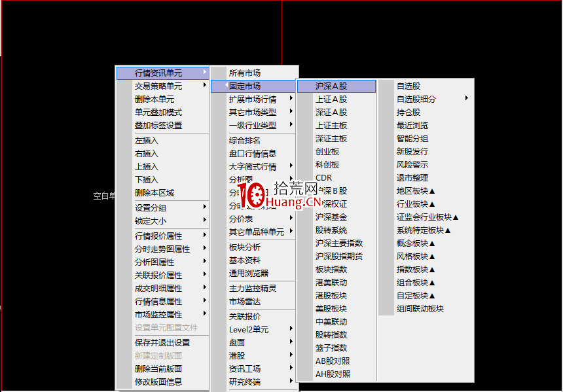Click 叠加标签设置 menu item
Screen dimensions: 563x392
coord(162,125)
